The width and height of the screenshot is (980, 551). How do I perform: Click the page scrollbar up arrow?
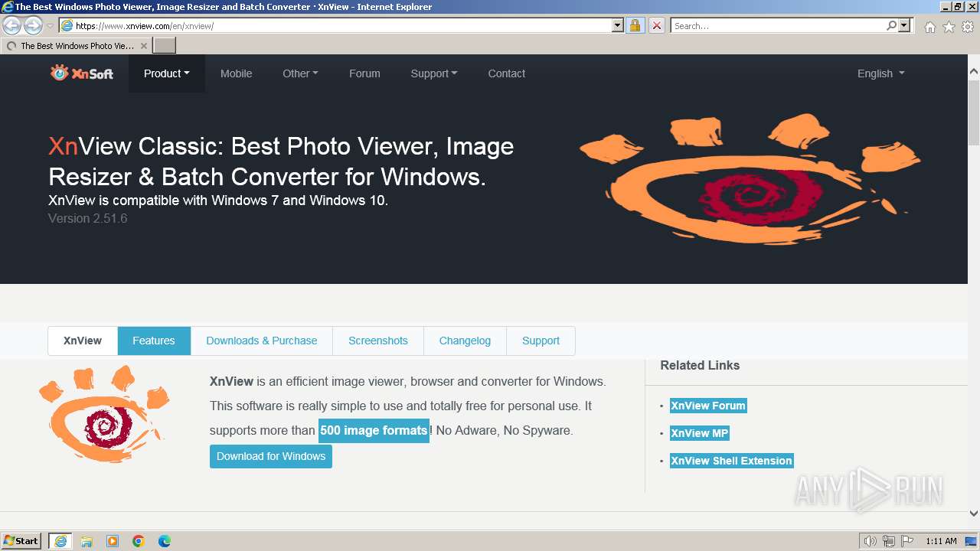coord(974,72)
